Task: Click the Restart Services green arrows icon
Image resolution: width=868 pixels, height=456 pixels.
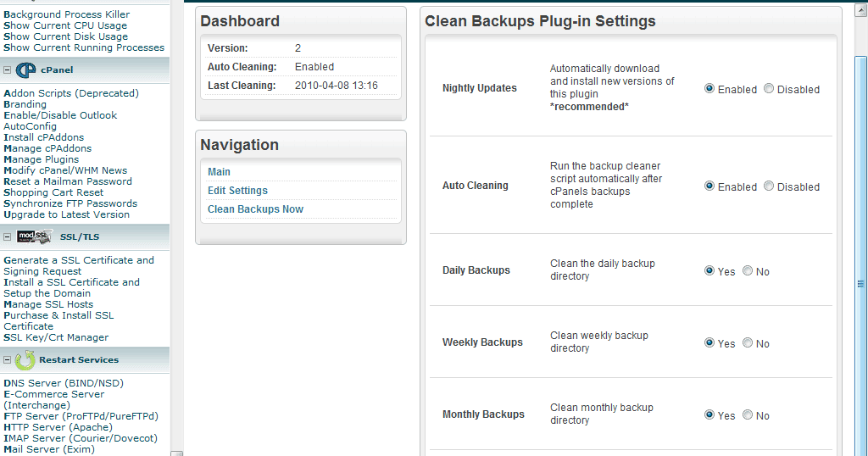Action: click(25, 359)
